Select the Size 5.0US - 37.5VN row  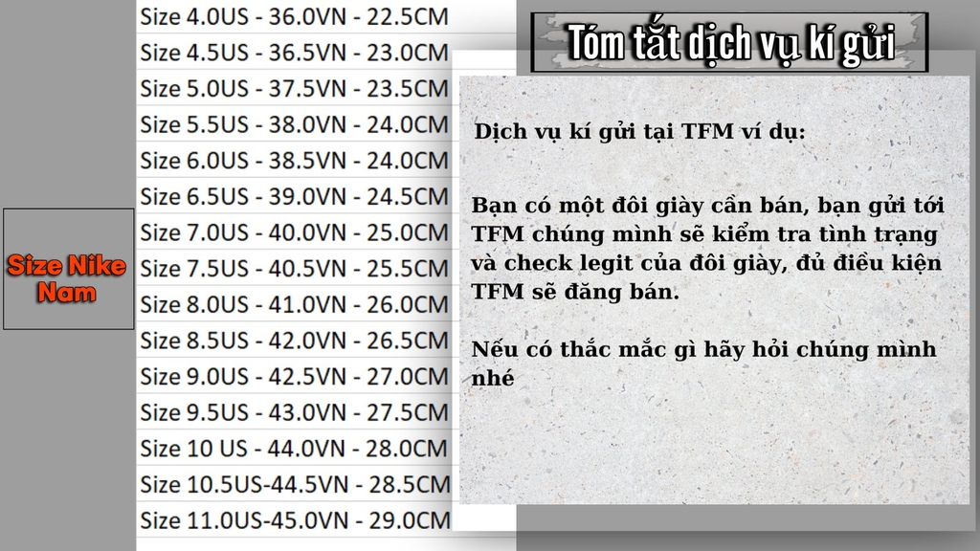pos(294,88)
